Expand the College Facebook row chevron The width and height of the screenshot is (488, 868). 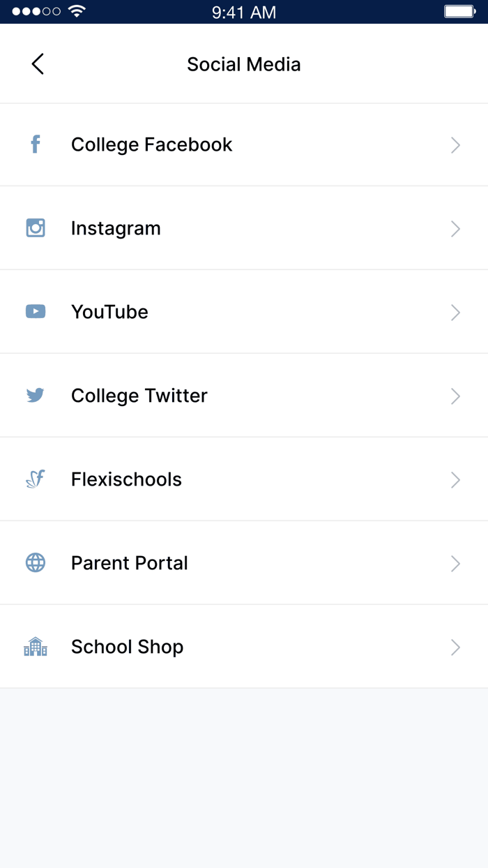coord(455,144)
